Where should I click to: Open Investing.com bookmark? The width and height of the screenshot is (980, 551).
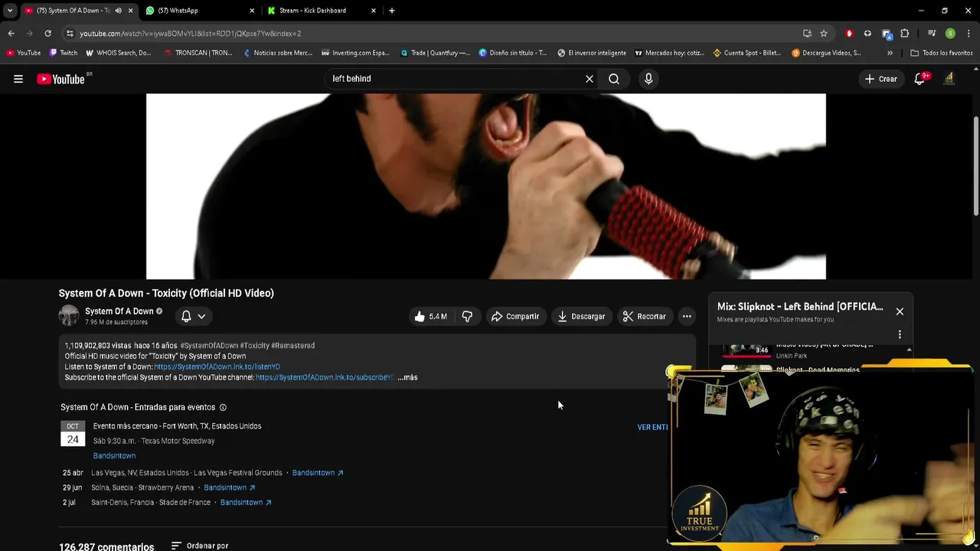[x=356, y=53]
